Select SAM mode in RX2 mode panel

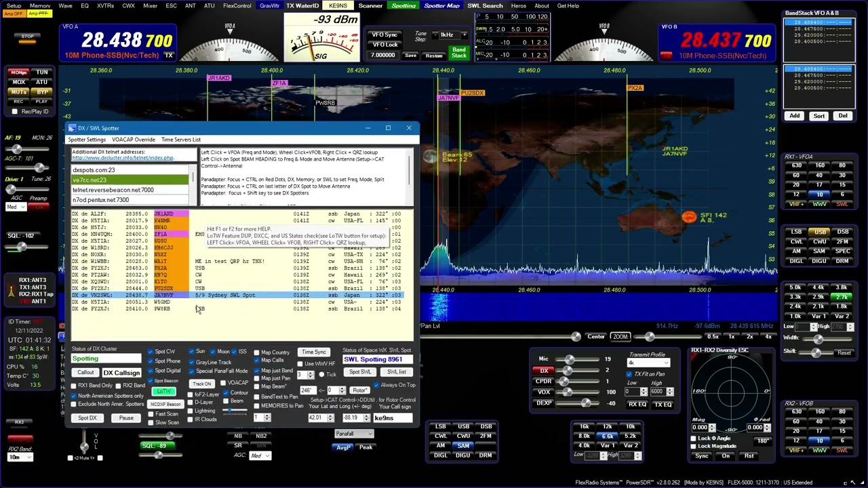(x=463, y=446)
